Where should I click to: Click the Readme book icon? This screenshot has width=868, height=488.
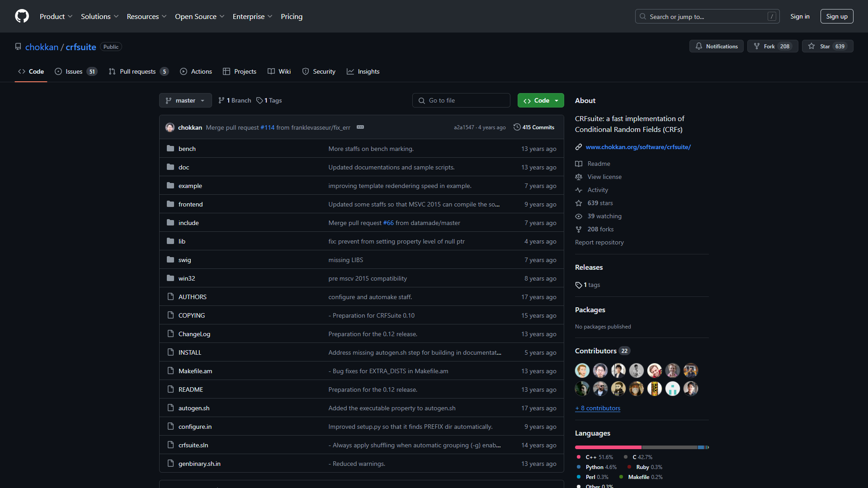579,164
